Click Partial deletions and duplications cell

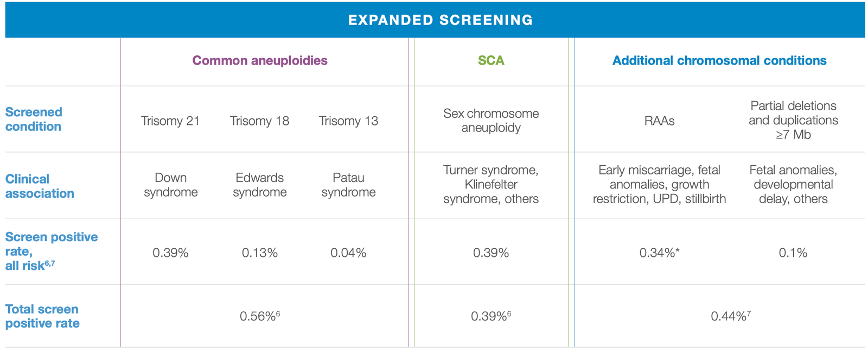(x=793, y=120)
